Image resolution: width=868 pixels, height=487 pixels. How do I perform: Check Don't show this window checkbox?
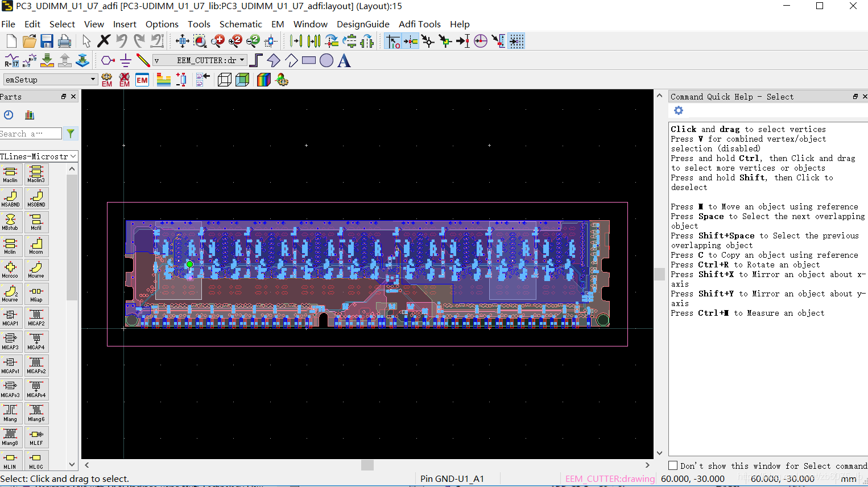click(x=673, y=465)
